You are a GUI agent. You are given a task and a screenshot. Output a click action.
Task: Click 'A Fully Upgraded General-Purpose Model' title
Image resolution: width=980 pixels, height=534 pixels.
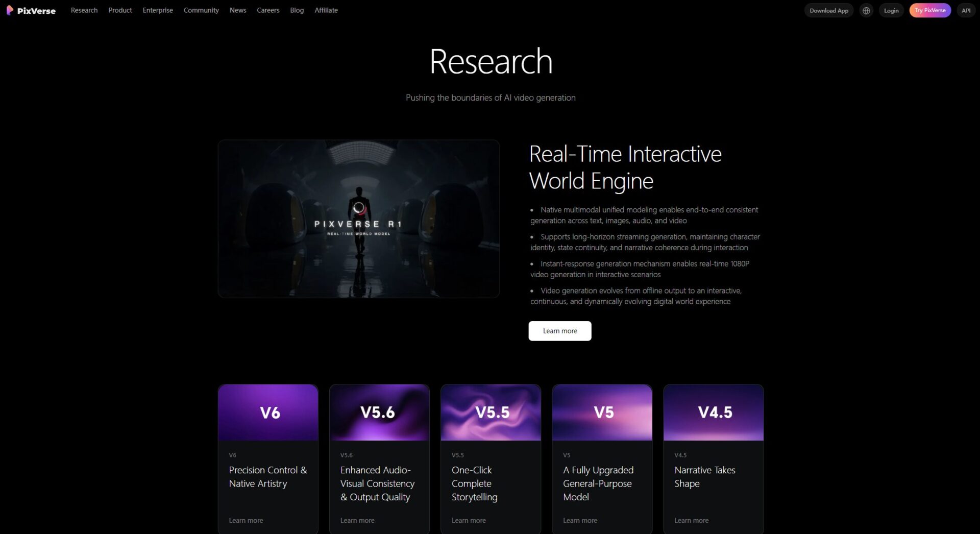click(x=598, y=483)
